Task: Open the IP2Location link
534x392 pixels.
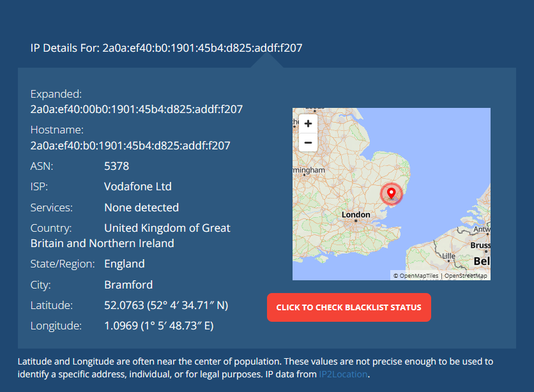Action: point(343,374)
